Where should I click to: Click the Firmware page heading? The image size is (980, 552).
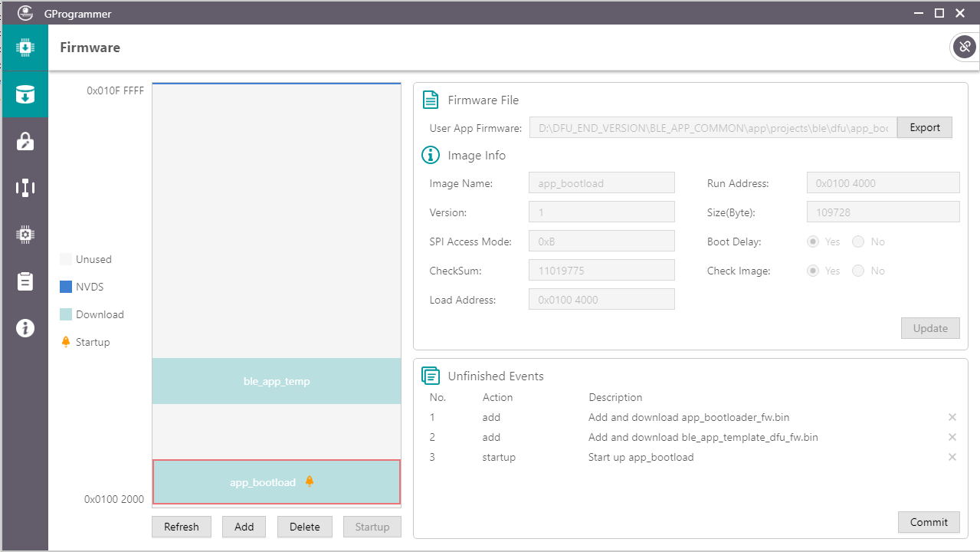point(90,48)
